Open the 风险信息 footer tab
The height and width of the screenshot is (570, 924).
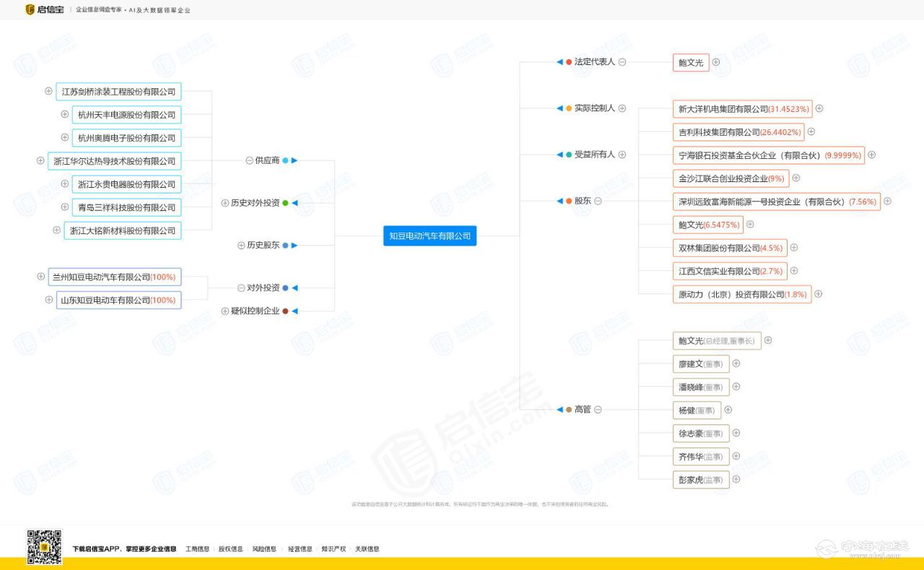click(x=264, y=549)
